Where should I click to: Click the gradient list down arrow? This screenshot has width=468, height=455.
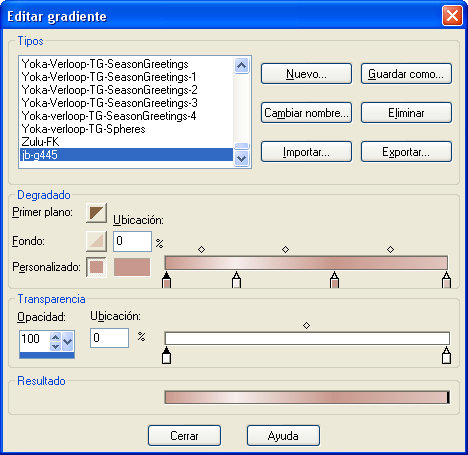click(x=241, y=158)
